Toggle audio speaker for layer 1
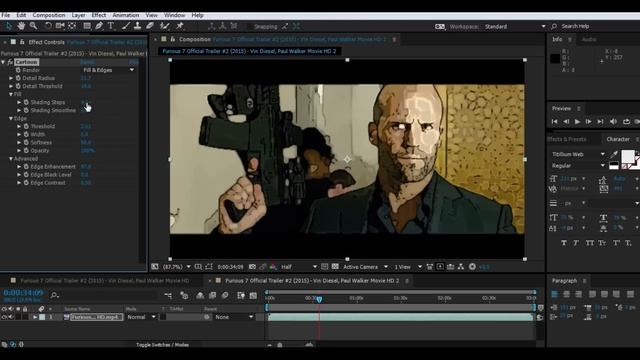This screenshot has height=360, width=640. pyautogui.click(x=11, y=317)
